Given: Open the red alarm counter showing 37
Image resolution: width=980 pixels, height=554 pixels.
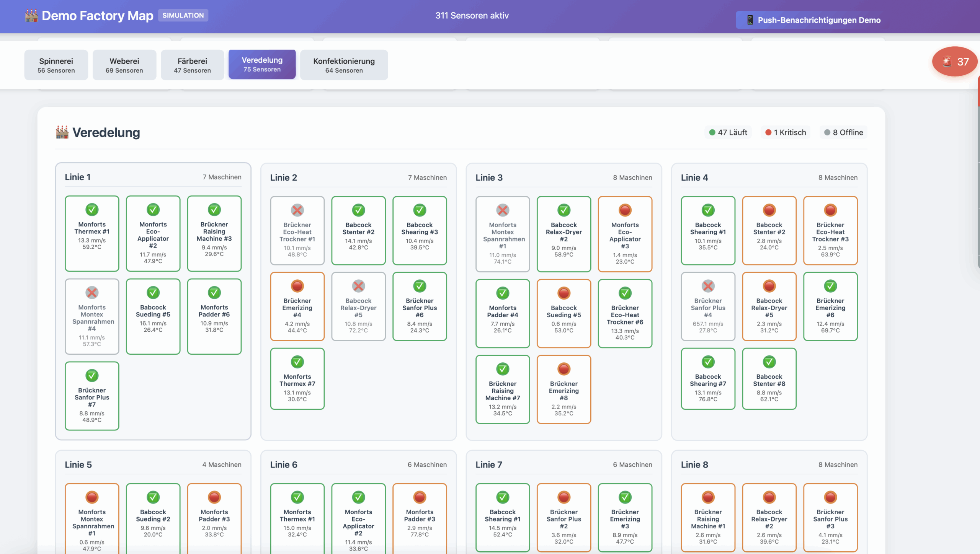Looking at the screenshot, I should click(955, 62).
